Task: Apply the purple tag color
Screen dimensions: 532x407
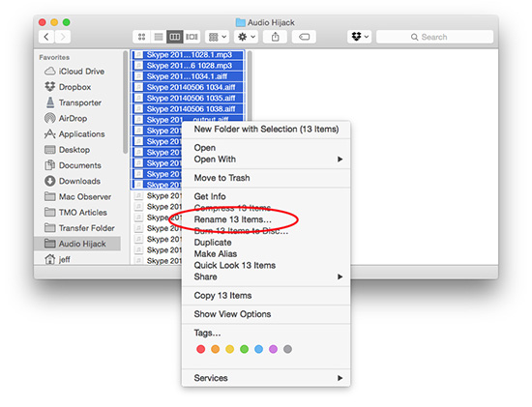Action: 273,349
